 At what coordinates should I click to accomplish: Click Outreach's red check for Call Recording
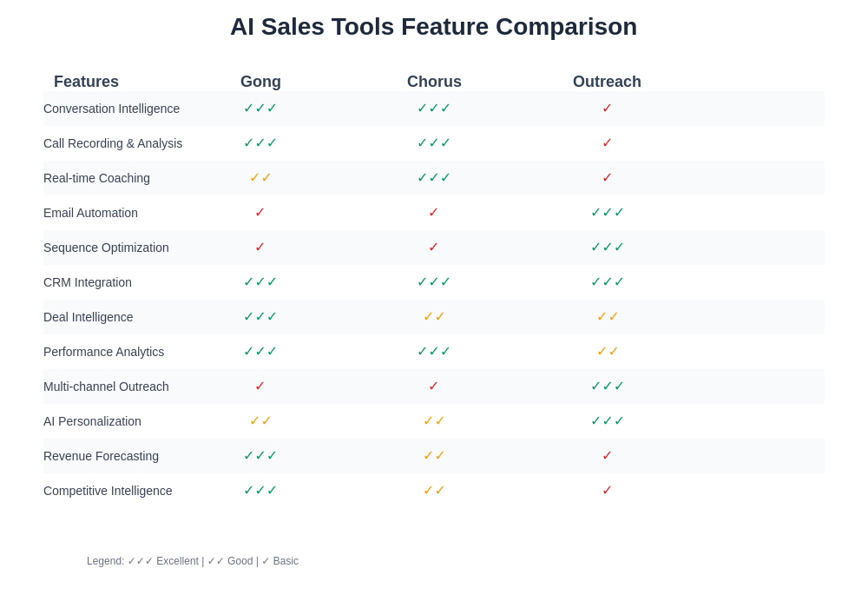click(608, 143)
